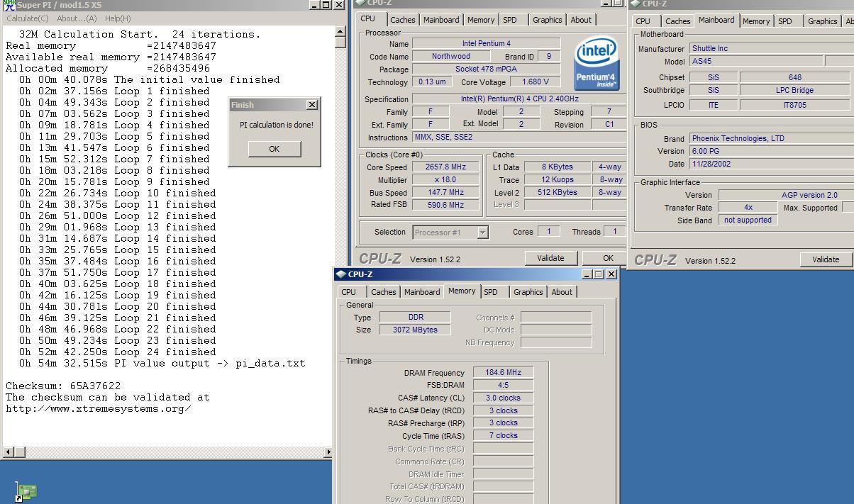Select Graphics tab in Memory window
Viewport: 854px width, 504px height.
coord(528,292)
